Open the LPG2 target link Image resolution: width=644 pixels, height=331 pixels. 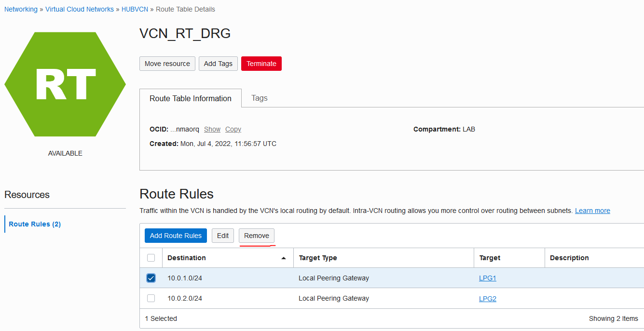488,298
